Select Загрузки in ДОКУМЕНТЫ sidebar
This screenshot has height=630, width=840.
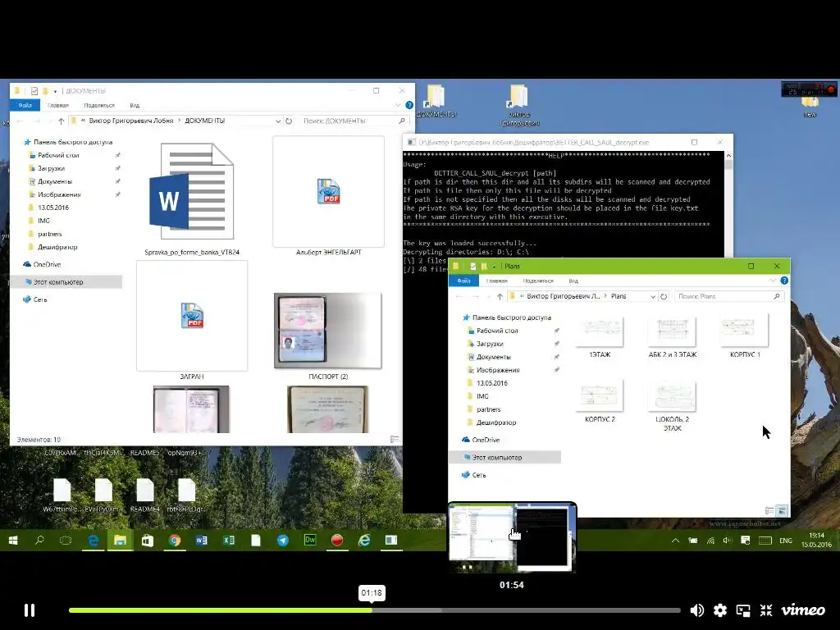(52, 168)
